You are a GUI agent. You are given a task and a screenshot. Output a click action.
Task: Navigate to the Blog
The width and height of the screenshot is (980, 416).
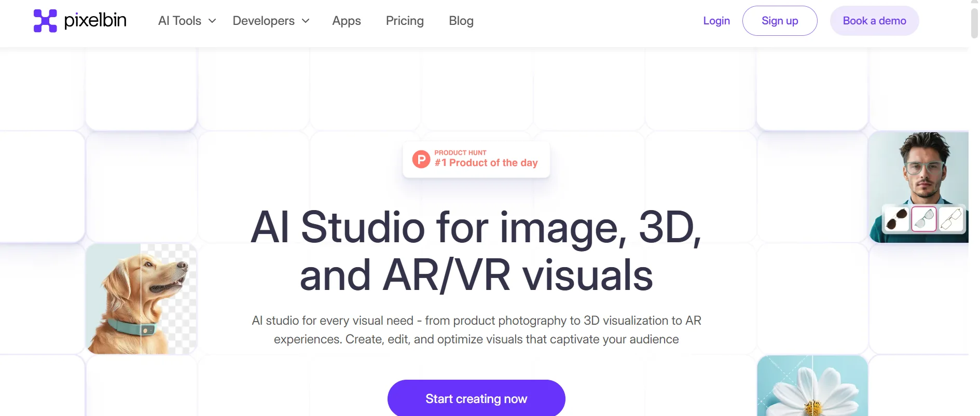tap(461, 21)
